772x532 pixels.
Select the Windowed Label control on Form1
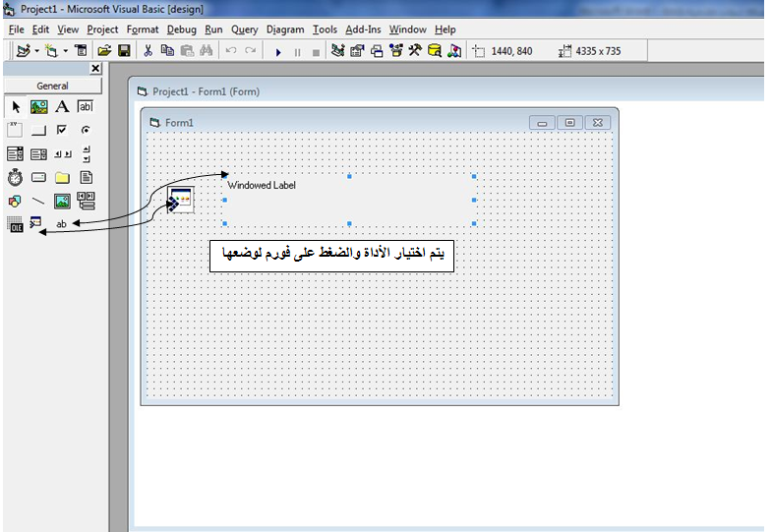[x=349, y=200]
